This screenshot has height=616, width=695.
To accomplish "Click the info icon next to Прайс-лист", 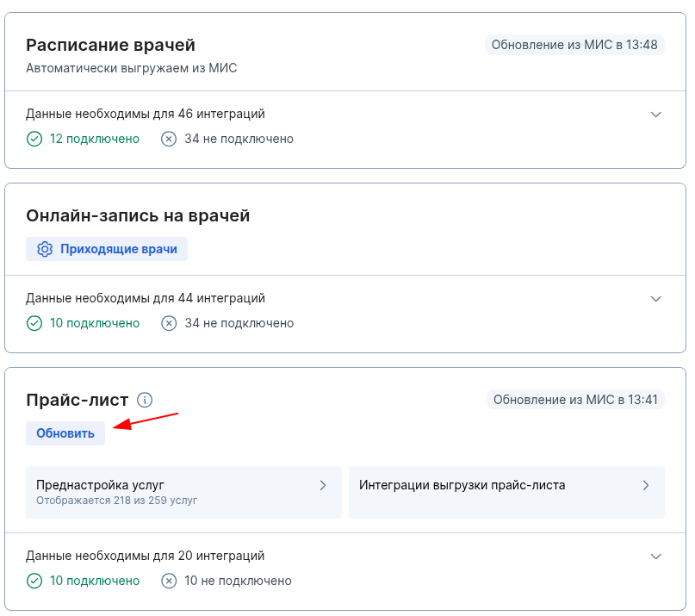I will pos(145,400).
